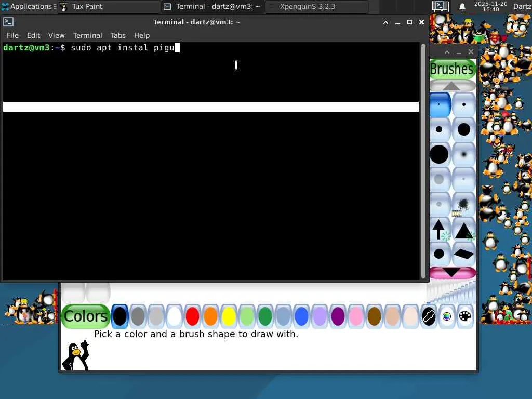Viewport: 532px width, 399px height.
Task: Open the Dartz user menu in the panel
Action: tap(523, 6)
